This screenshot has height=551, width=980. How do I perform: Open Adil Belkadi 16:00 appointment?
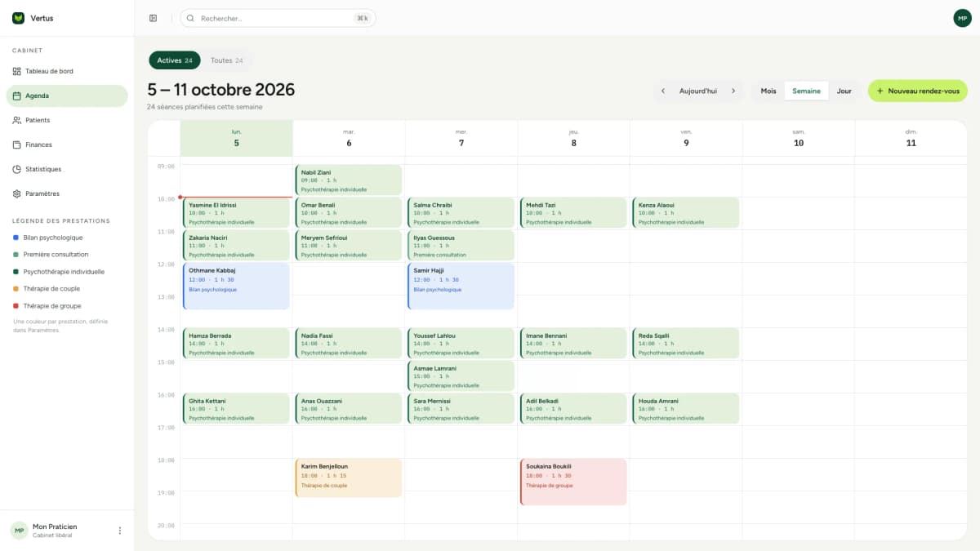point(573,409)
